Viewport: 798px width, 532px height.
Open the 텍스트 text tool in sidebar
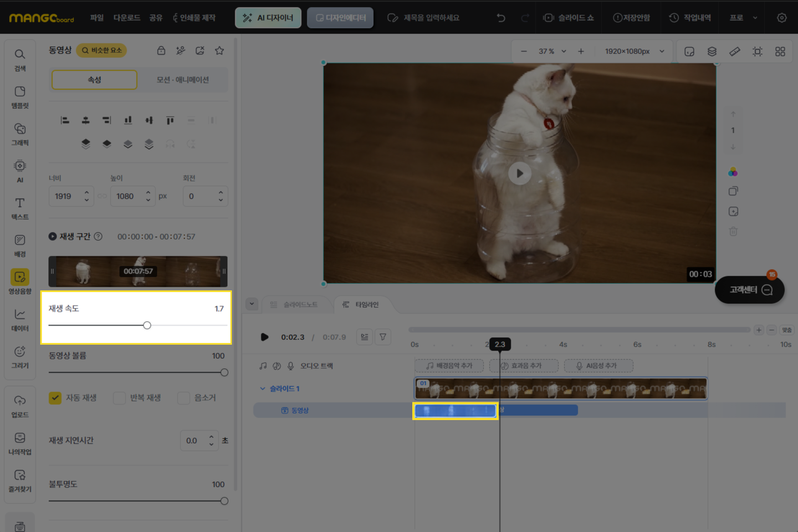[x=20, y=208]
